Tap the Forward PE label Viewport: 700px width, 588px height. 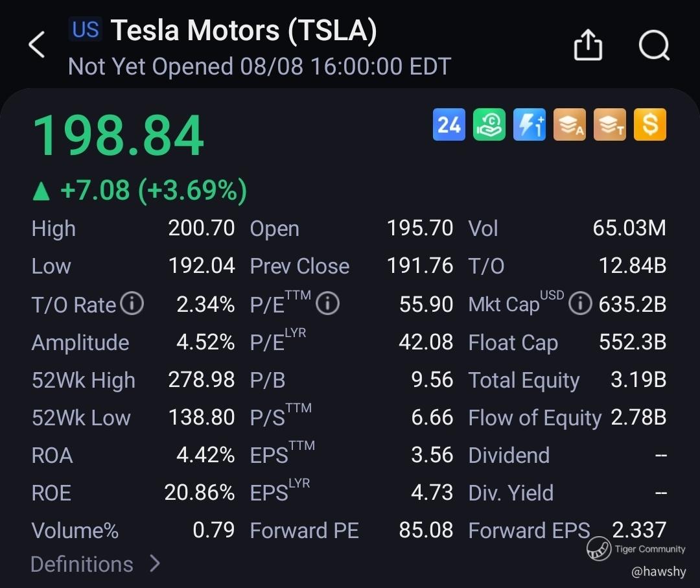coord(304,530)
